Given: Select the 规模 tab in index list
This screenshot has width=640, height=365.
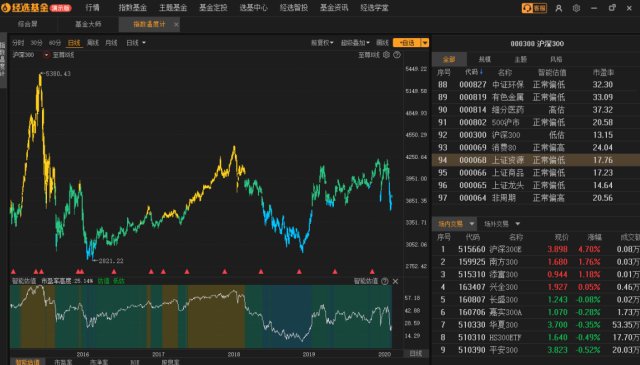Looking at the screenshot, I should (x=484, y=60).
